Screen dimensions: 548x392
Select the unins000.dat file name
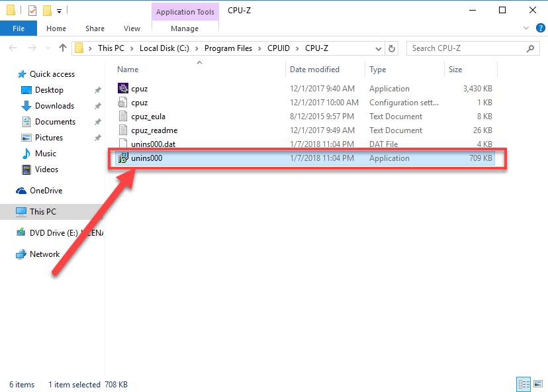click(x=153, y=144)
